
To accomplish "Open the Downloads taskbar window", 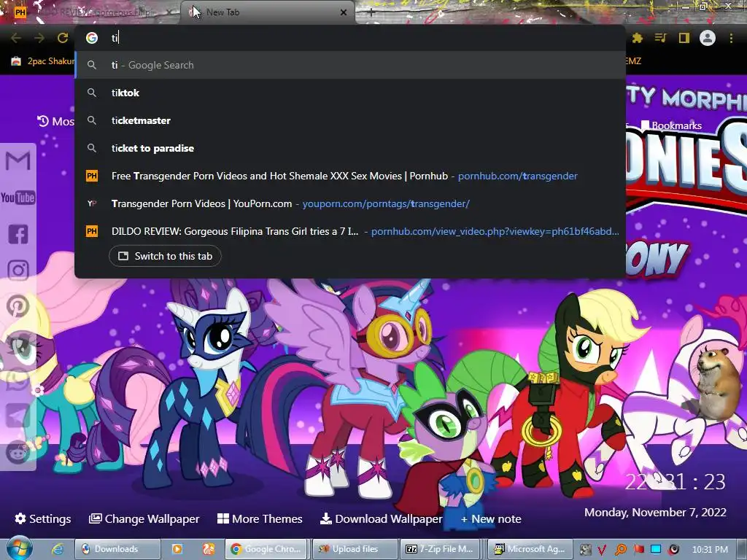I will tap(117, 549).
